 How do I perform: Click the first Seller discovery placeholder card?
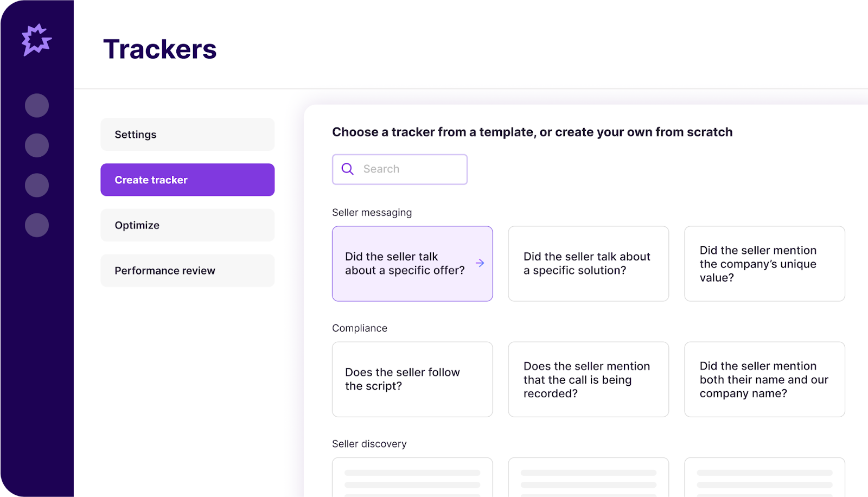(x=412, y=480)
